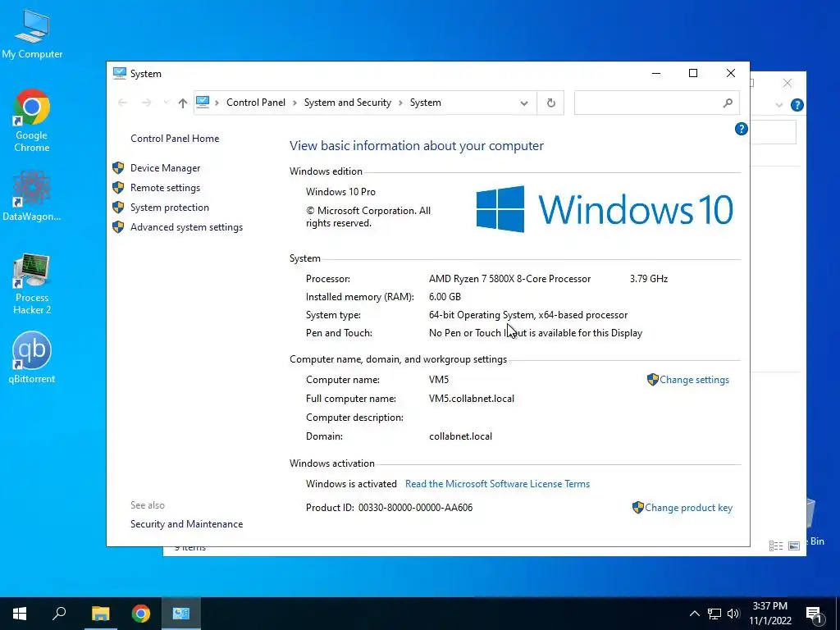Click Change settings for computer name
The image size is (840, 630).
point(694,379)
